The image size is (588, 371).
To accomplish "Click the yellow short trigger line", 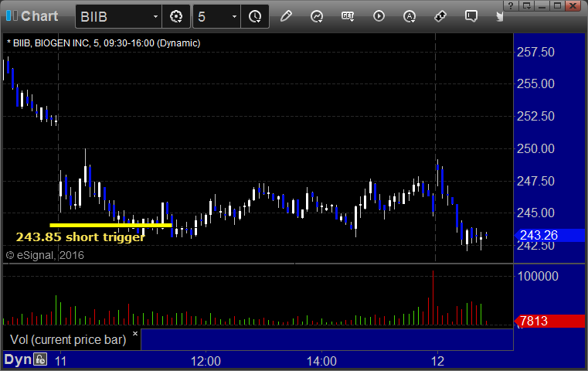I will click(110, 225).
